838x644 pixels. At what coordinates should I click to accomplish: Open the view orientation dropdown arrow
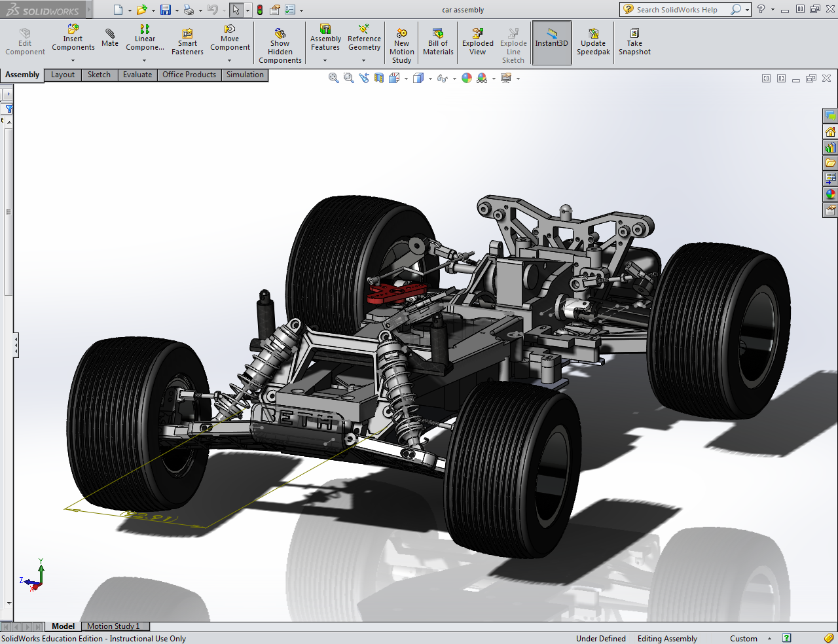pyautogui.click(x=406, y=77)
